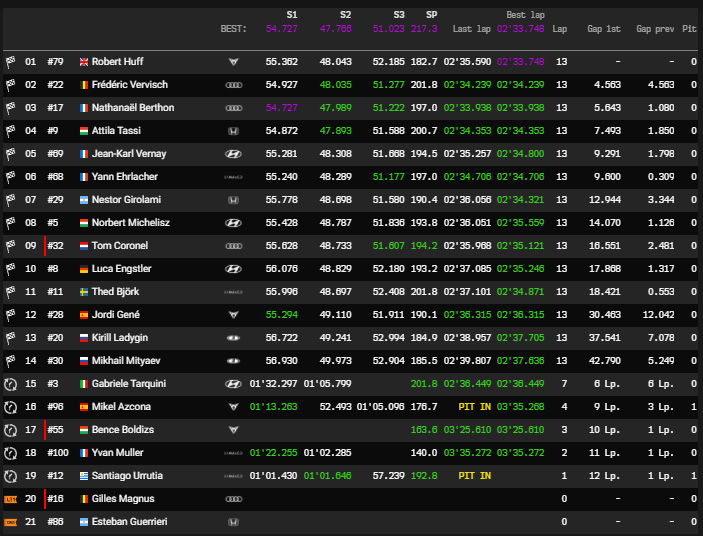This screenshot has height=536, width=703.
Task: Select driver name Nathanaël Berthon
Action: [133, 108]
